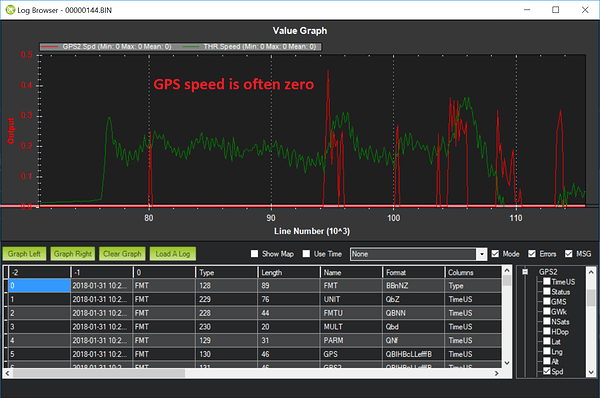The height and width of the screenshot is (398, 600).
Task: Click the Line Number axis label
Action: pyautogui.click(x=312, y=231)
